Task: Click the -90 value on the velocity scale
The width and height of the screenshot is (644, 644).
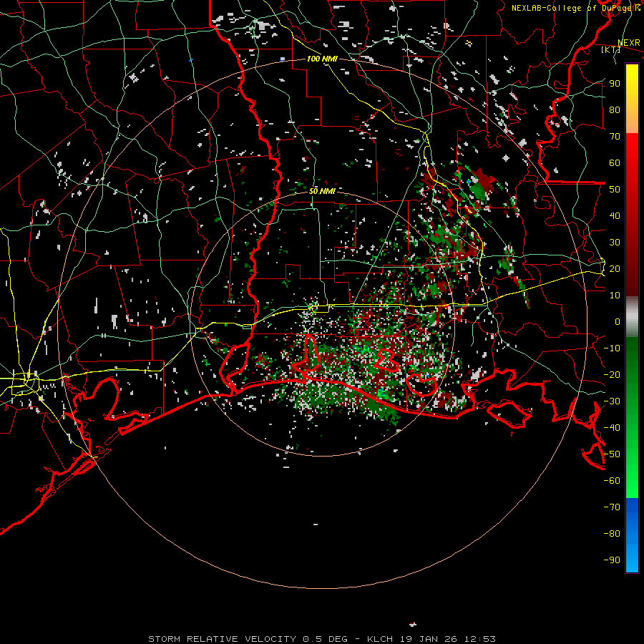Action: click(x=612, y=560)
